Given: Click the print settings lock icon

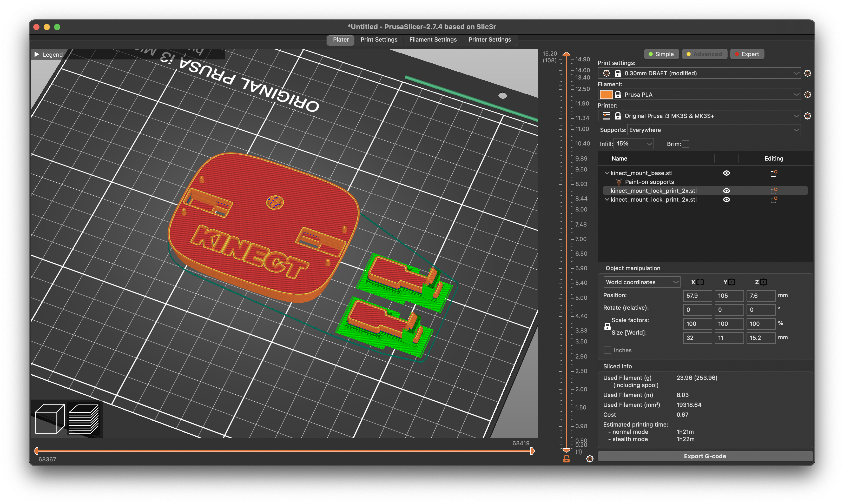Looking at the screenshot, I should click(618, 73).
